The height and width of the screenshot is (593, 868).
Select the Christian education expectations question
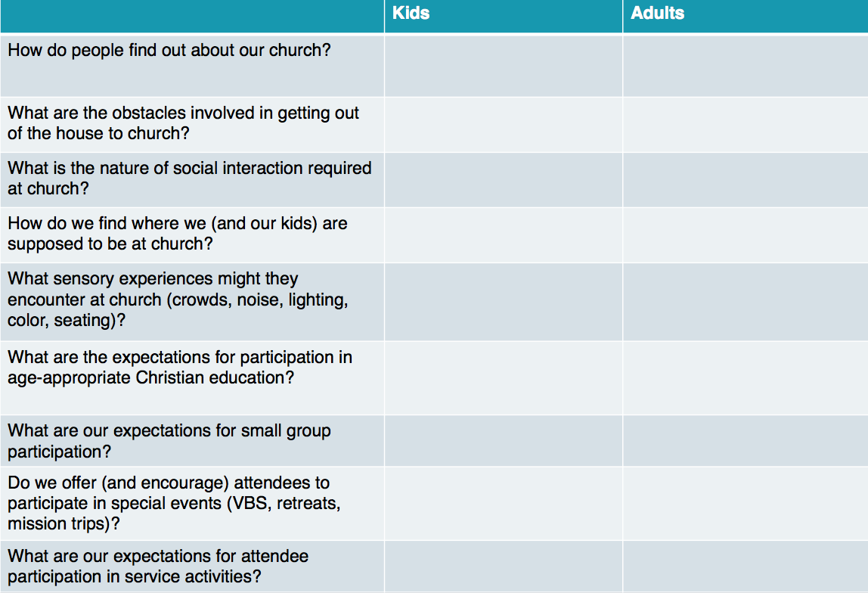(x=180, y=368)
